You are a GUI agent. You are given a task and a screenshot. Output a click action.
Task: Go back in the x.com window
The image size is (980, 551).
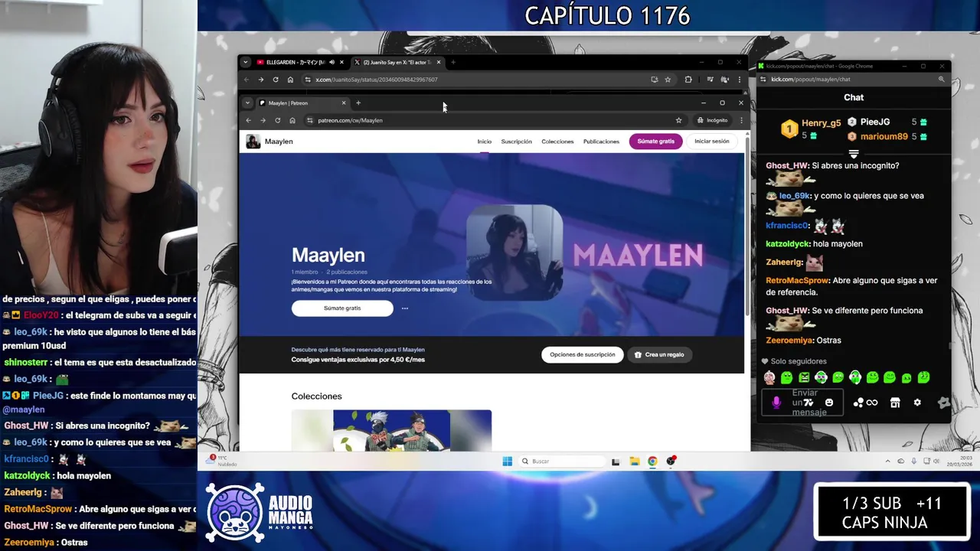tap(247, 80)
